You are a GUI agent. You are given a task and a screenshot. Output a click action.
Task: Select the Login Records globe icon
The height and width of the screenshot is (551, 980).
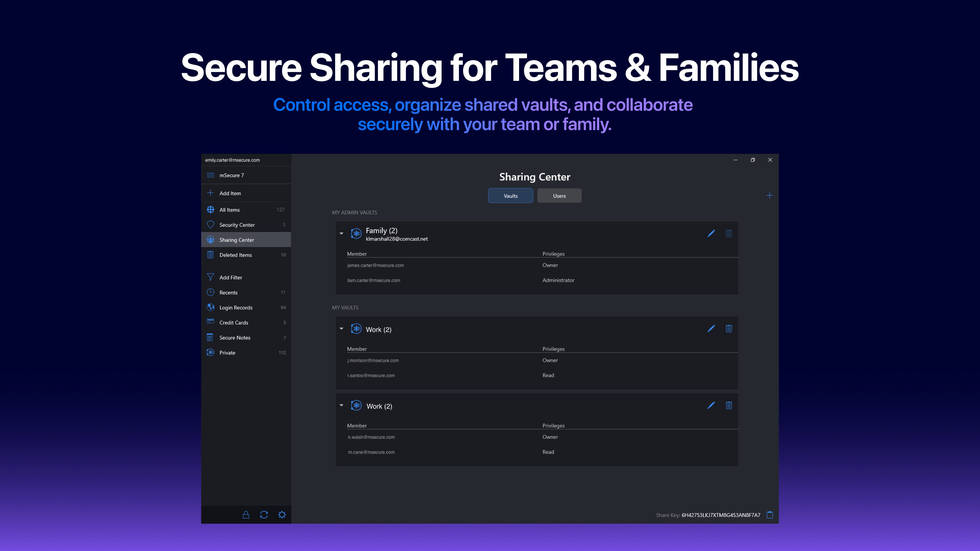pos(210,307)
